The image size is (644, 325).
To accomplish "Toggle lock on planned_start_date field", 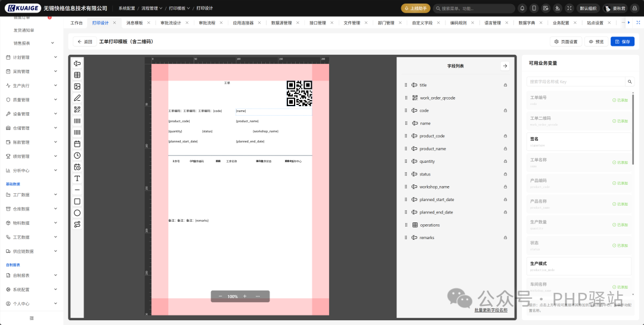I will 505,200.
